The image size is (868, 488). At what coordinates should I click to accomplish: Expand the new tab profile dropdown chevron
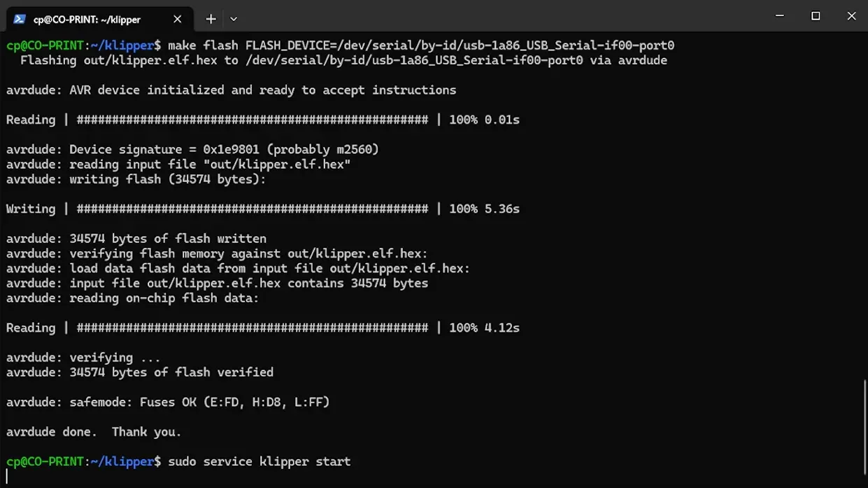pyautogui.click(x=234, y=19)
